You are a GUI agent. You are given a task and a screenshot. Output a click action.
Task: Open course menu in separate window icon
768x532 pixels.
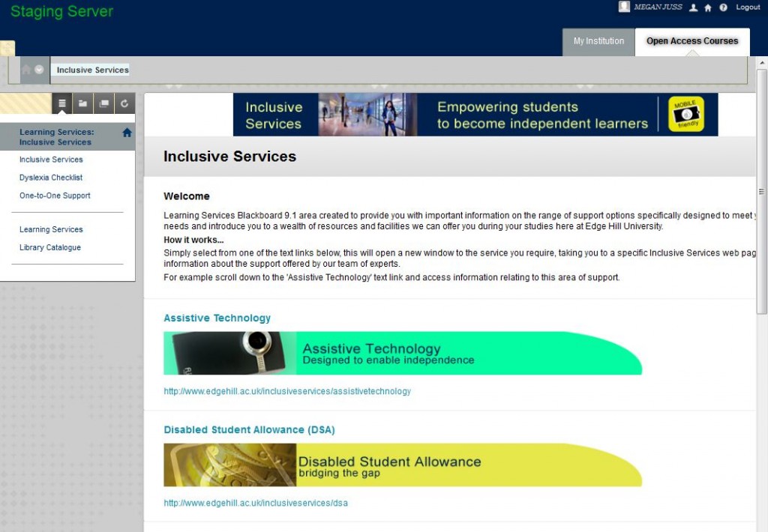tap(103, 103)
